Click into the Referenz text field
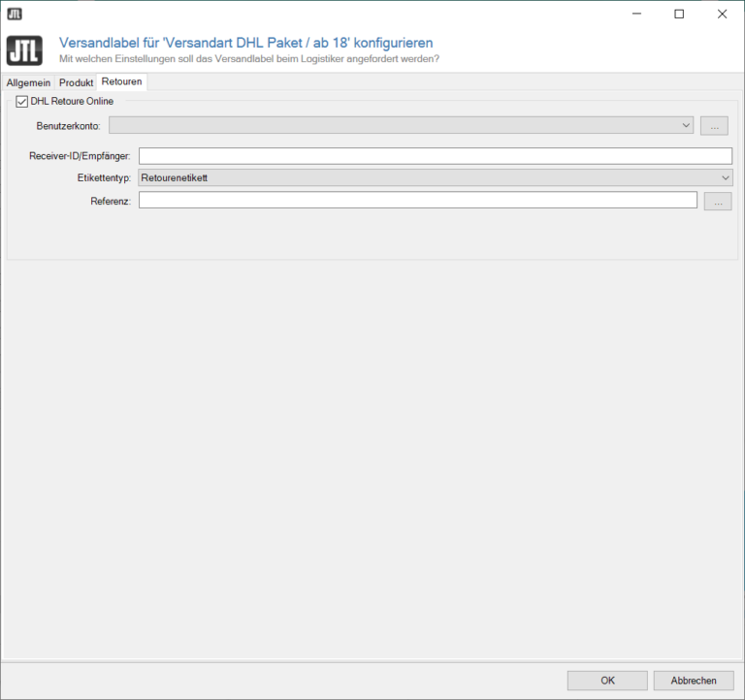This screenshot has width=745, height=700. pos(417,200)
